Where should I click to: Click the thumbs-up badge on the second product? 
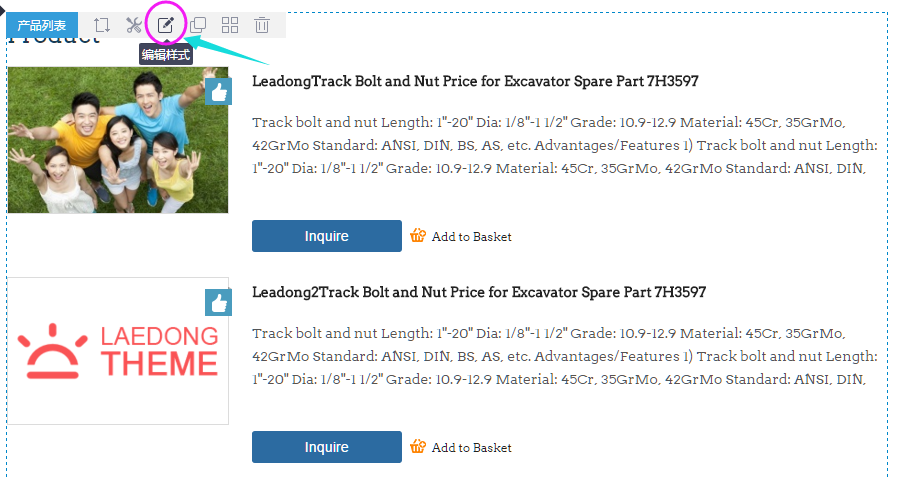coord(218,303)
